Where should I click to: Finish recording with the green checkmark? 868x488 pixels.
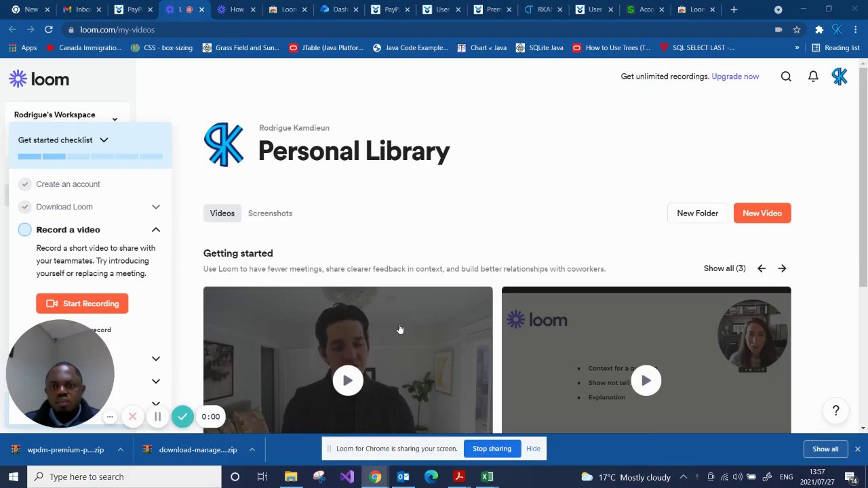click(x=182, y=417)
